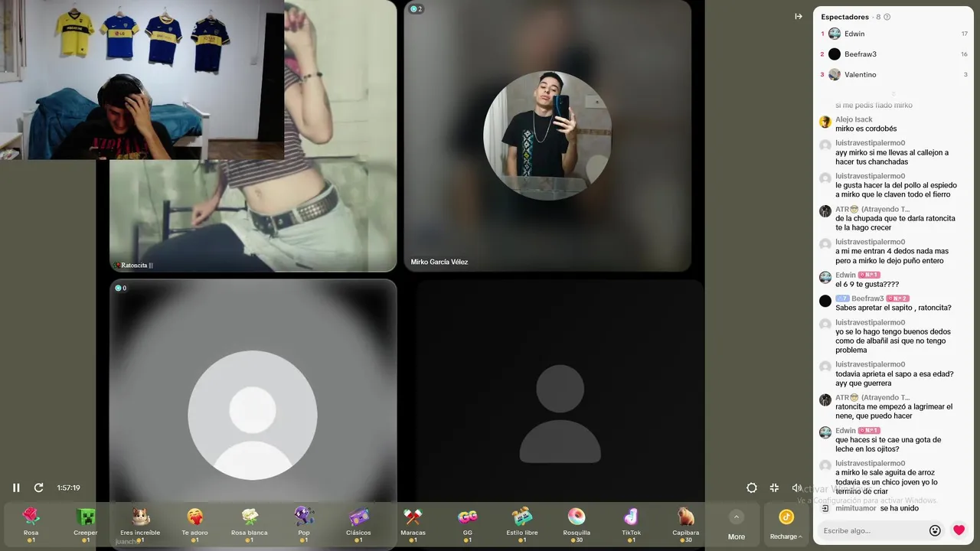Image resolution: width=980 pixels, height=551 pixels.
Task: Send the Pop gift
Action: click(304, 524)
